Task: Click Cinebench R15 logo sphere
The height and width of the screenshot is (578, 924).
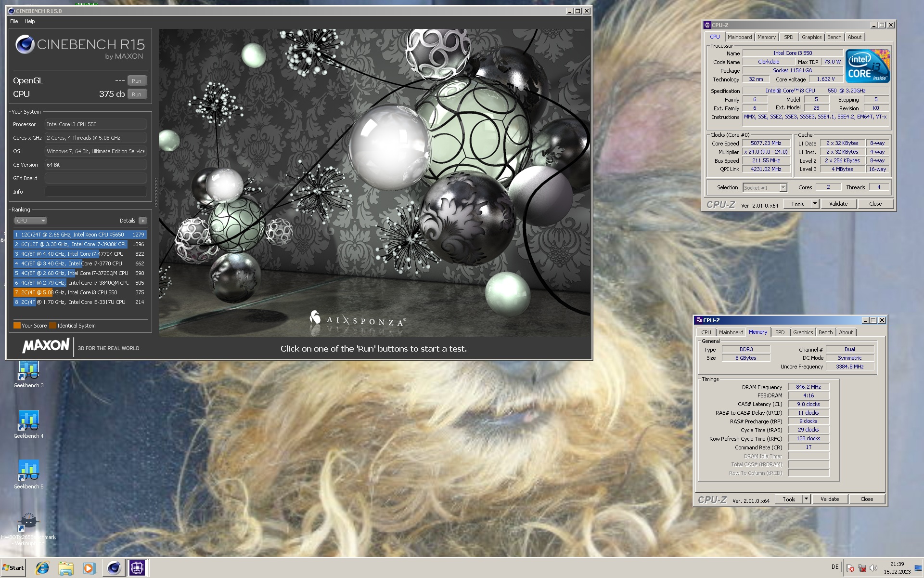Action: pos(25,45)
